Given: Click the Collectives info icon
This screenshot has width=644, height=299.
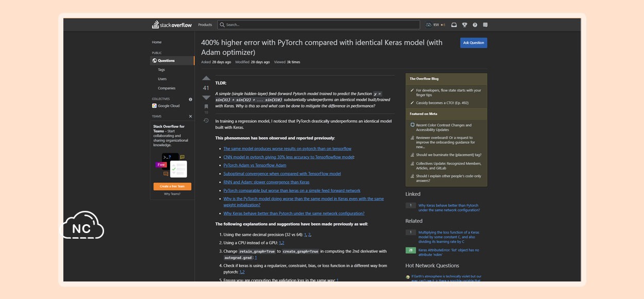Looking at the screenshot, I should (x=191, y=99).
